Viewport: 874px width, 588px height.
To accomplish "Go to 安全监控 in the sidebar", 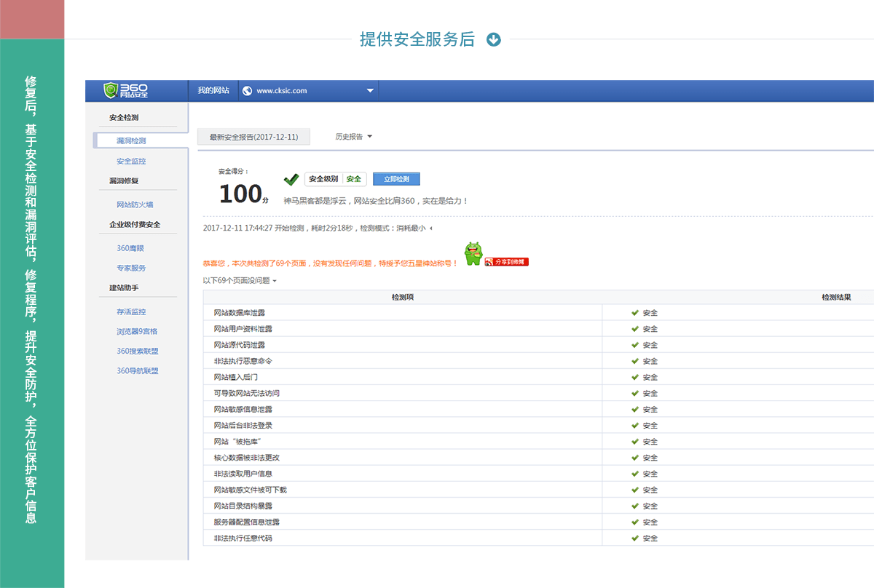I will 131,161.
